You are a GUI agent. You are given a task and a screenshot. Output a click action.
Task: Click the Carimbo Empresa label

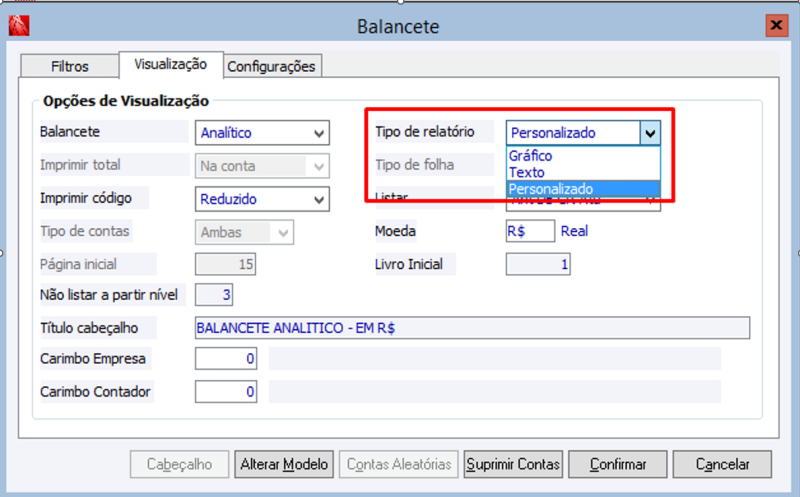(93, 359)
